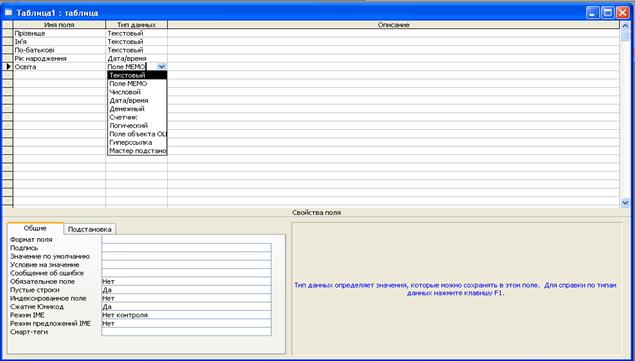Image resolution: width=635 pixels, height=361 pixels.
Task: Click Дата/время type of Рік народження row
Action: point(136,58)
